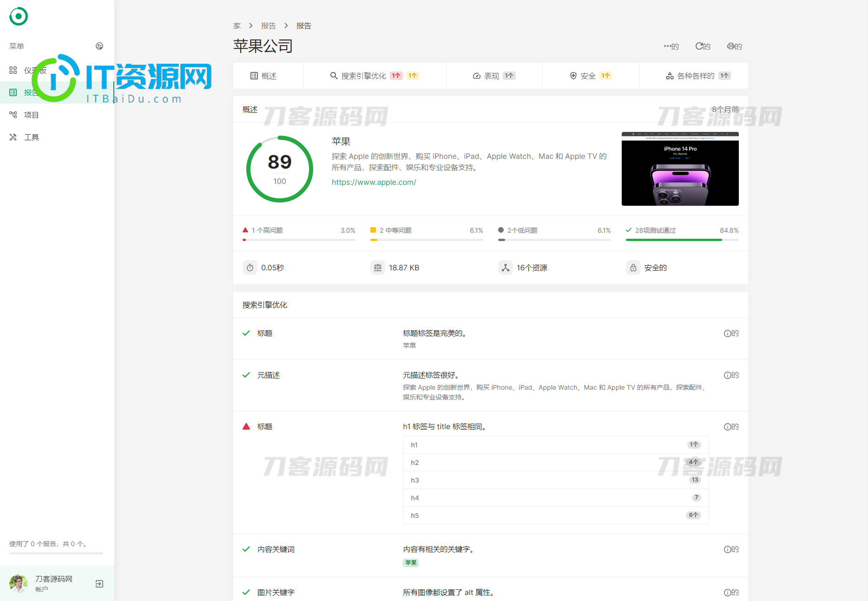This screenshot has height=601, width=868.
Task: Click the 2个低问题 grey circle icon
Action: [x=501, y=230]
